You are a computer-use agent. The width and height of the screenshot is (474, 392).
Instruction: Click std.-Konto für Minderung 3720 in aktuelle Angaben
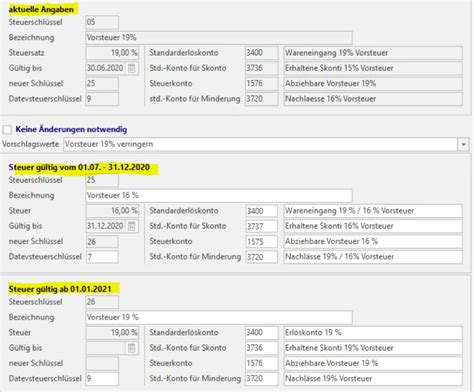click(261, 99)
